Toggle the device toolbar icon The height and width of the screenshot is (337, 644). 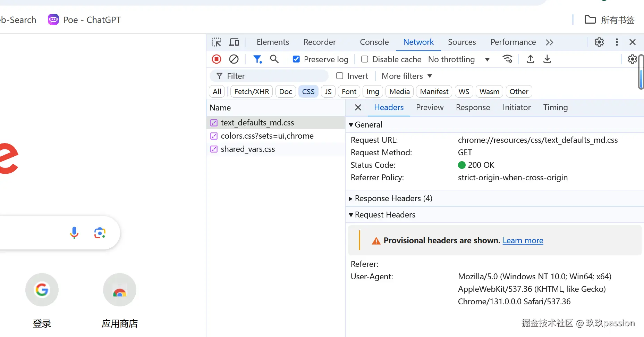point(234,42)
